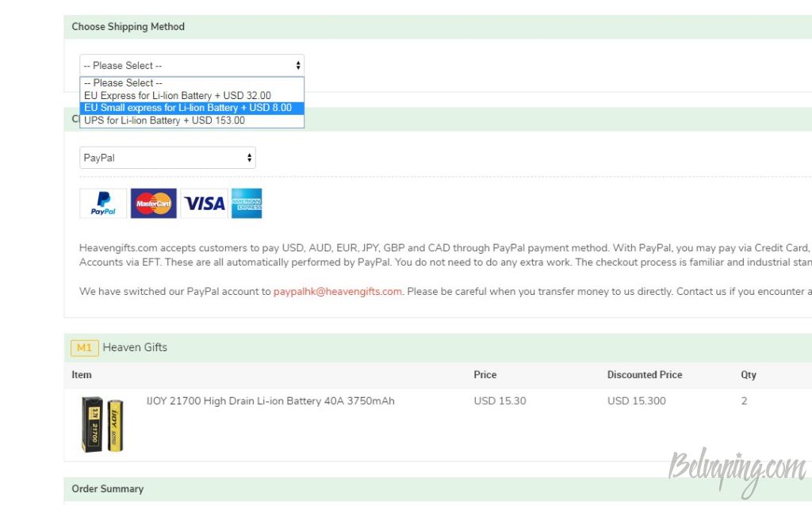
Task: Click the Heaven Gifts merchant name
Action: (135, 347)
